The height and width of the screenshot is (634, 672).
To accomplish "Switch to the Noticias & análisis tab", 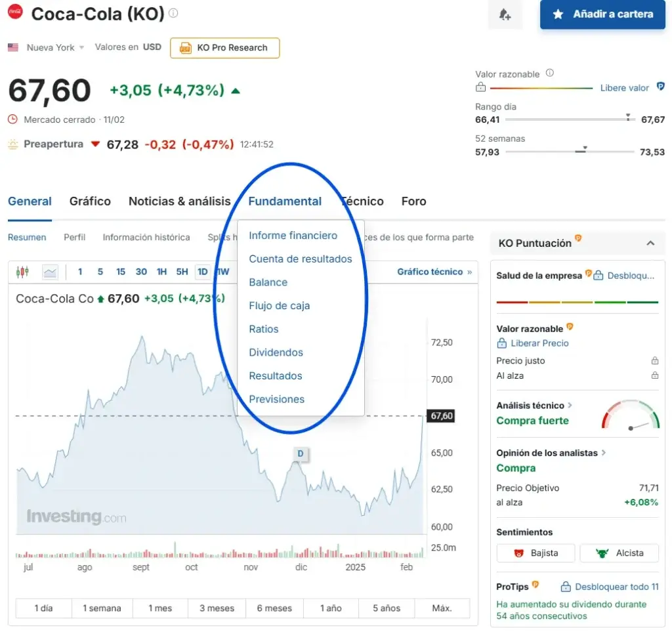I will tap(179, 201).
